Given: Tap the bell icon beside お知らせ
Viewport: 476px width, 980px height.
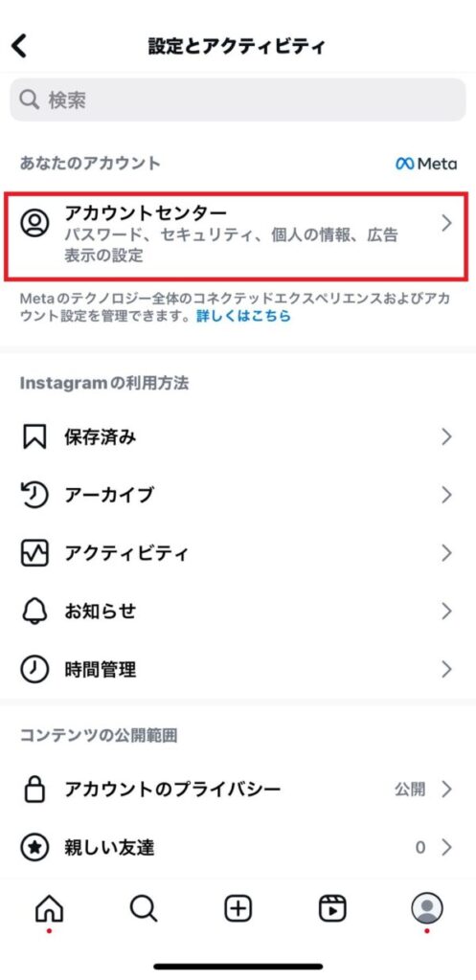Looking at the screenshot, I should [x=34, y=612].
